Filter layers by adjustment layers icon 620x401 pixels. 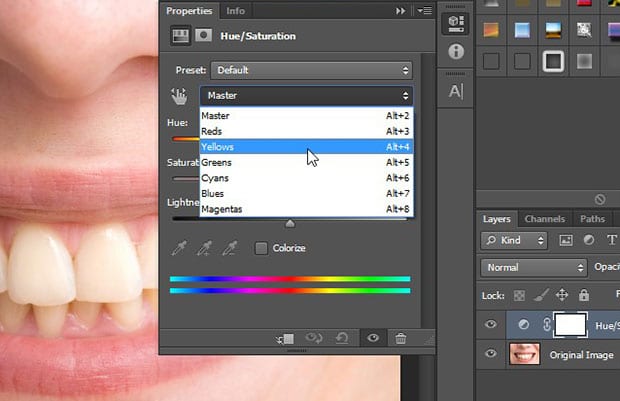(x=589, y=240)
